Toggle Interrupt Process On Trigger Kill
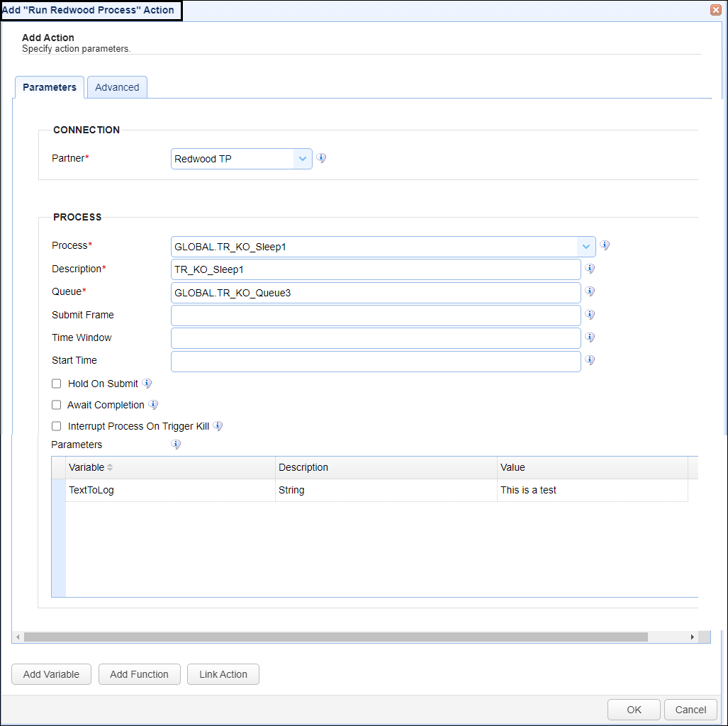This screenshot has height=726, width=728. tap(56, 426)
